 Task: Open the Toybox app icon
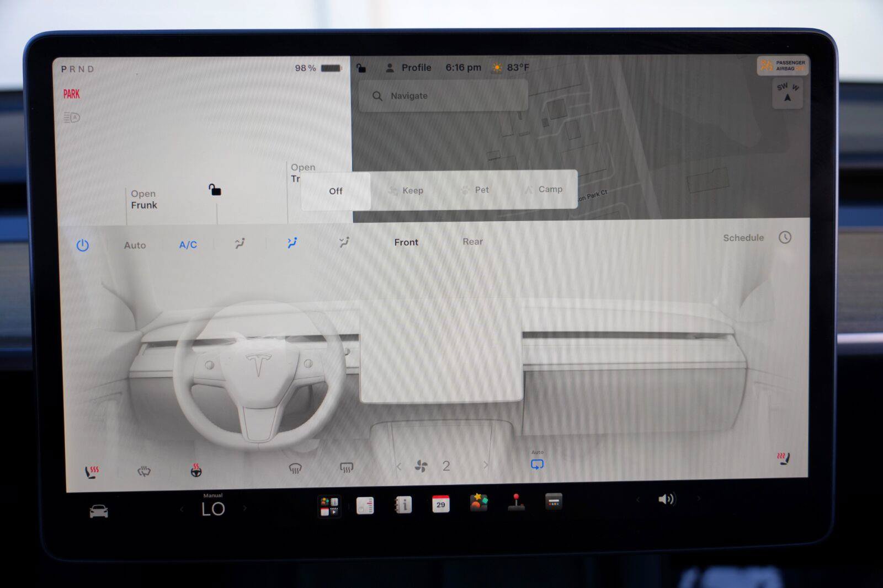[x=478, y=503]
